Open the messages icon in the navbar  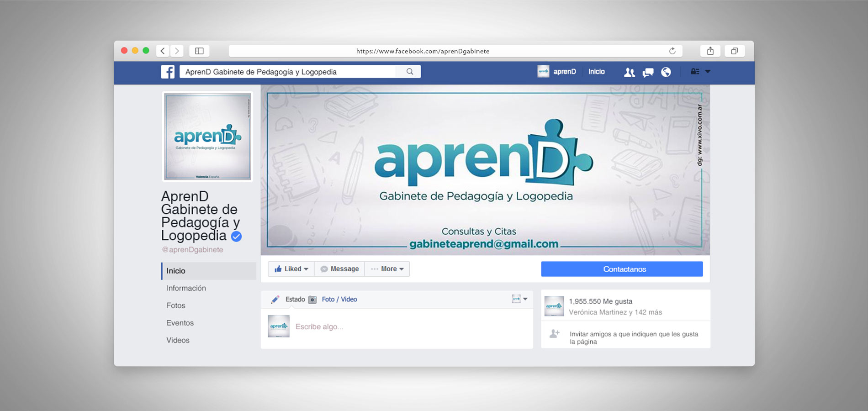[648, 72]
